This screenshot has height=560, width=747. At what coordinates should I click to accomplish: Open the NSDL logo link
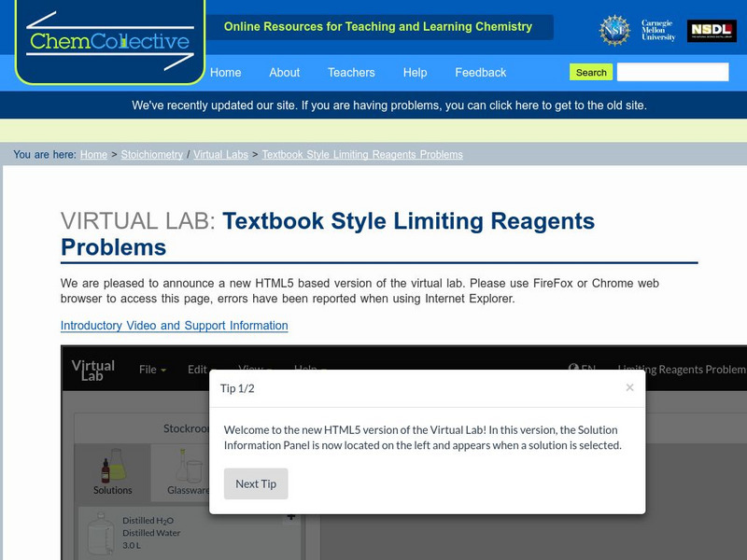pos(712,31)
